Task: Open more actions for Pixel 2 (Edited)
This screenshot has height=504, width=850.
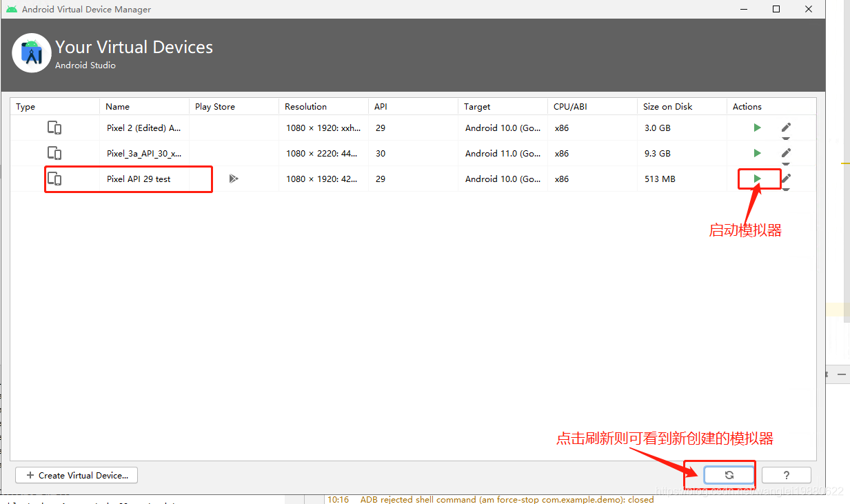Action: [x=786, y=137]
